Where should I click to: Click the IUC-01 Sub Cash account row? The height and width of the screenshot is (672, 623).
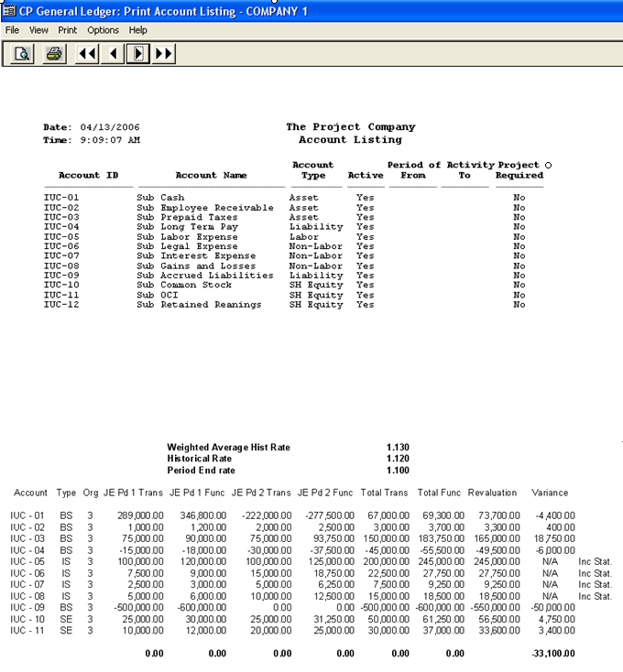[159, 198]
